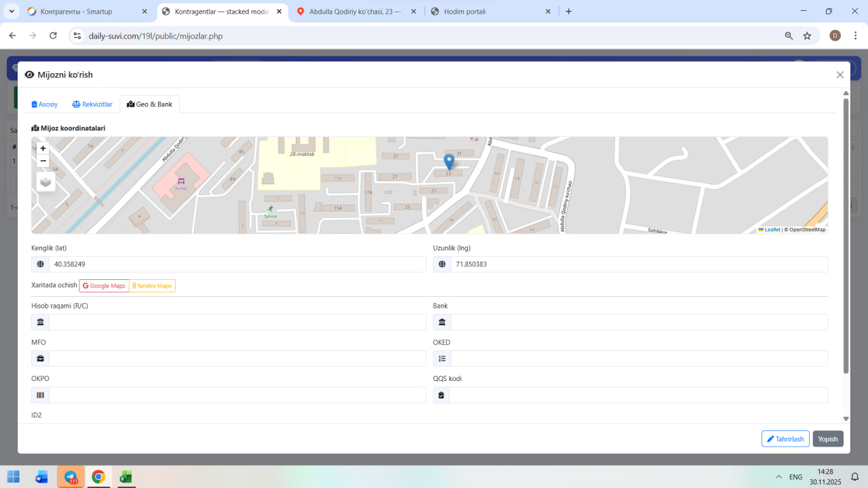The width and height of the screenshot is (868, 488).
Task: Expand the browser tab search dropdown
Action: click(12, 12)
